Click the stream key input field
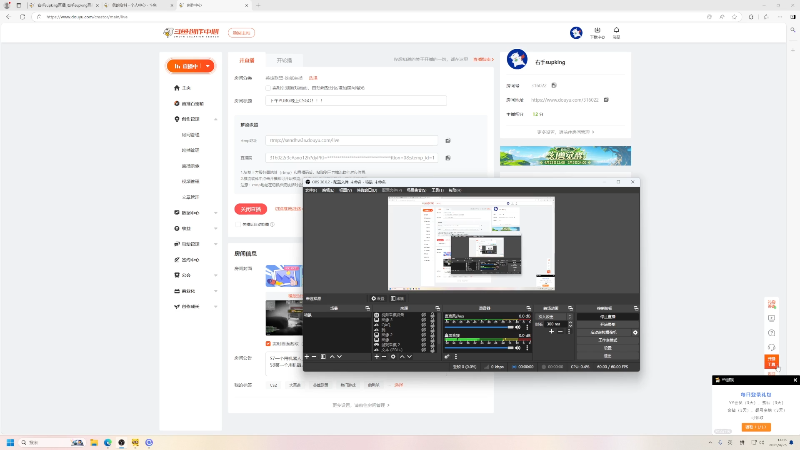This screenshot has height=450, width=800. coord(352,158)
